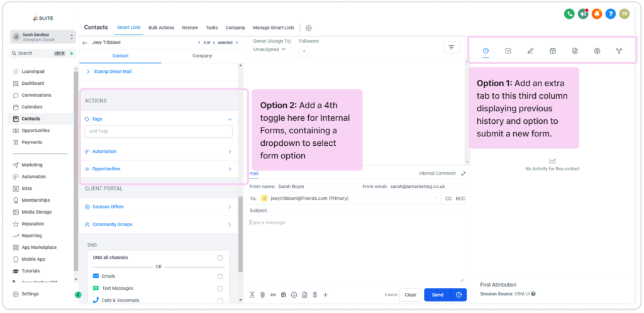
Task: Click the paperclip attachment icon
Action: point(262,295)
